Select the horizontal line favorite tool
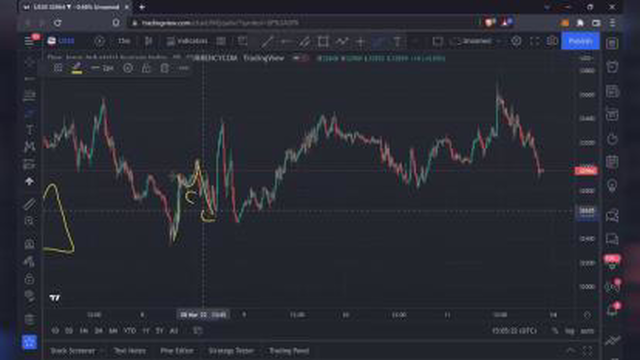Image resolution: width=640 pixels, height=360 pixels. (286, 41)
